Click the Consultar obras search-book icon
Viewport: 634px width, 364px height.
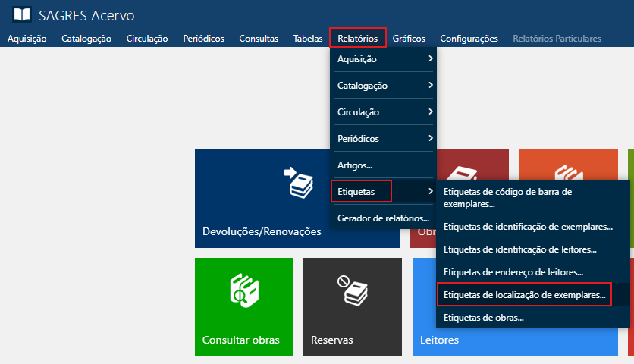(x=244, y=290)
